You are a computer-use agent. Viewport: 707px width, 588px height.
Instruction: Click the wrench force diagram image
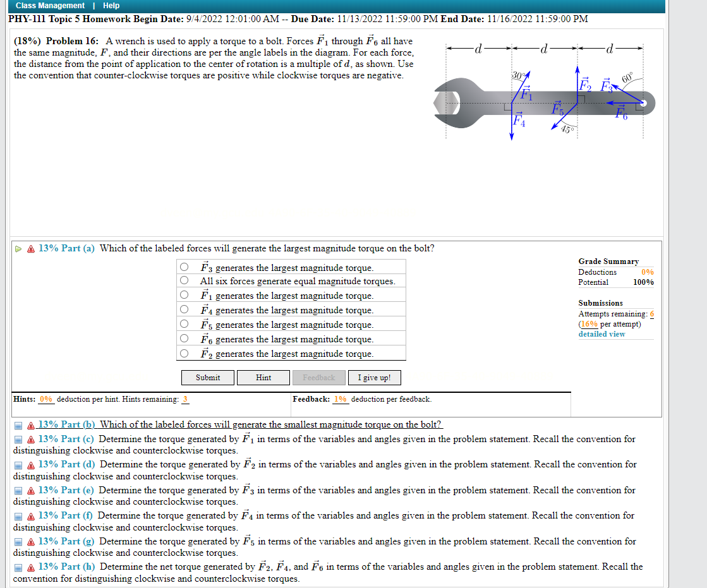544,91
